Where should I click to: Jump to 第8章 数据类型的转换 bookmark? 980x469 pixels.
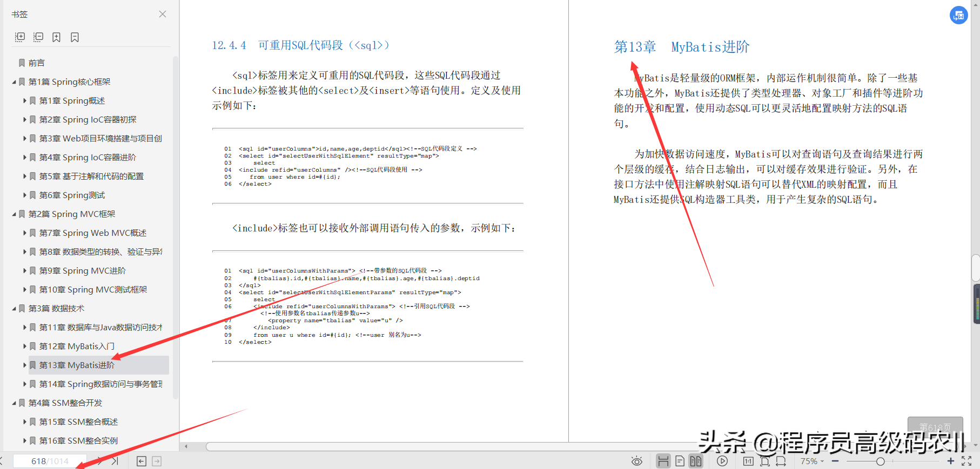(x=100, y=252)
